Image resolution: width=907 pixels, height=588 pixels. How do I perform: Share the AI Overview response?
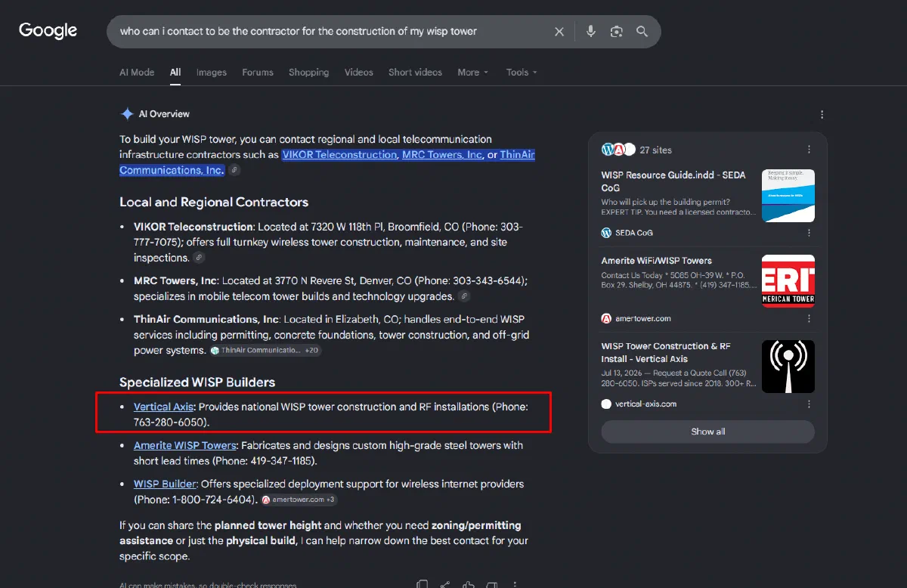coord(445,584)
